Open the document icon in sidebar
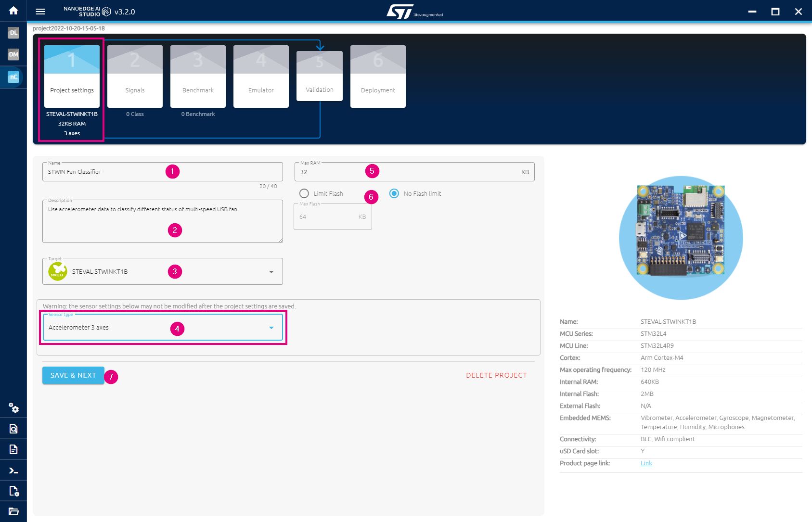Viewport: 812px width, 522px height. [13, 449]
